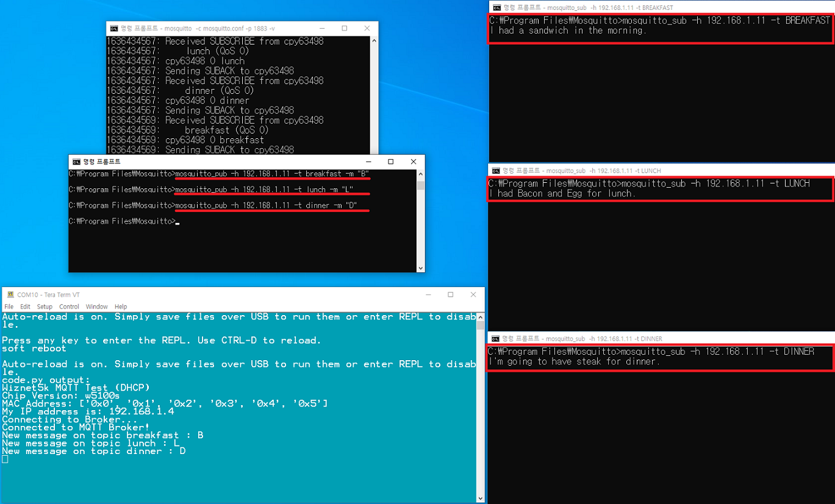Click 'I'm going to have steak for dinner.' text
This screenshot has height=504, width=835.
(575, 361)
